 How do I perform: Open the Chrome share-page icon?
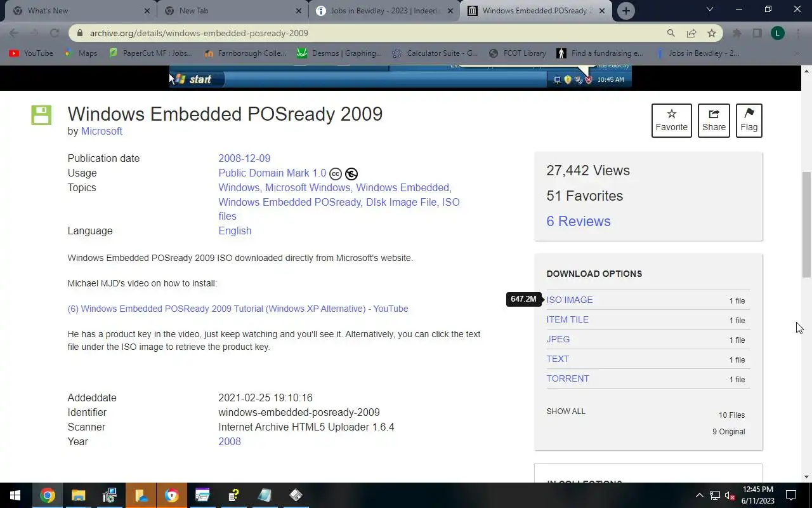click(691, 33)
